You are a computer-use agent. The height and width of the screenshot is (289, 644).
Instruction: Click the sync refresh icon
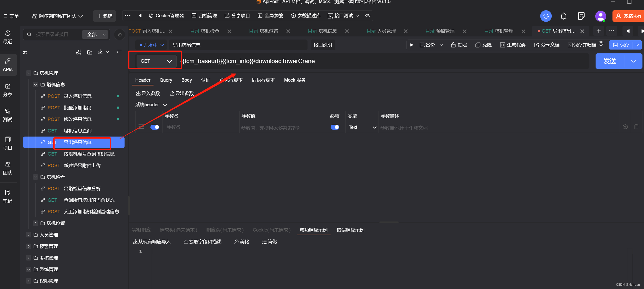coord(546,16)
